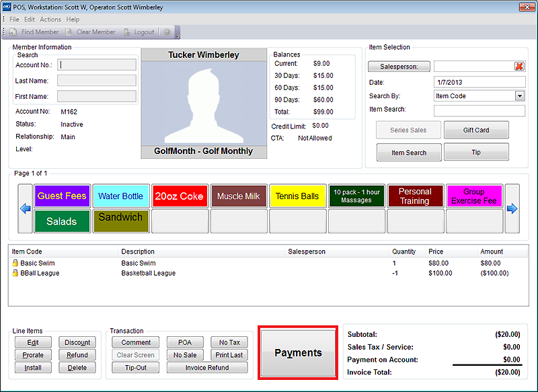The height and width of the screenshot is (392, 538).
Task: Click the help icon in toolbar
Action: [x=167, y=32]
